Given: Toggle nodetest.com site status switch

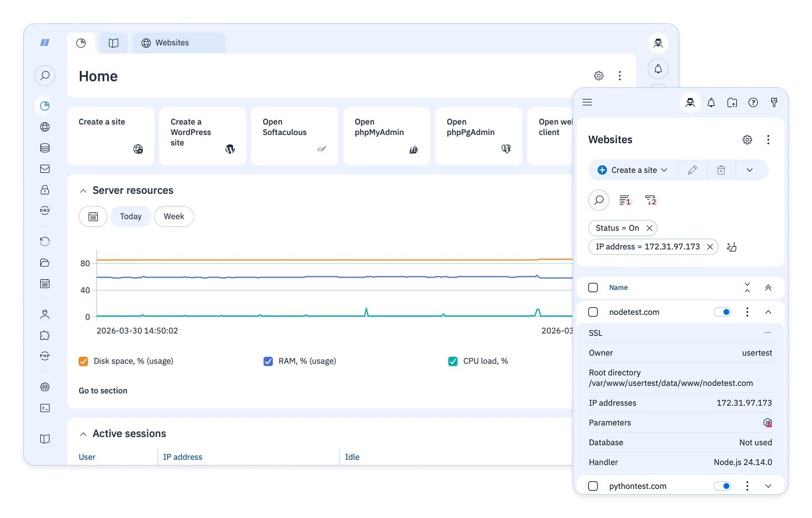Looking at the screenshot, I should 722,312.
